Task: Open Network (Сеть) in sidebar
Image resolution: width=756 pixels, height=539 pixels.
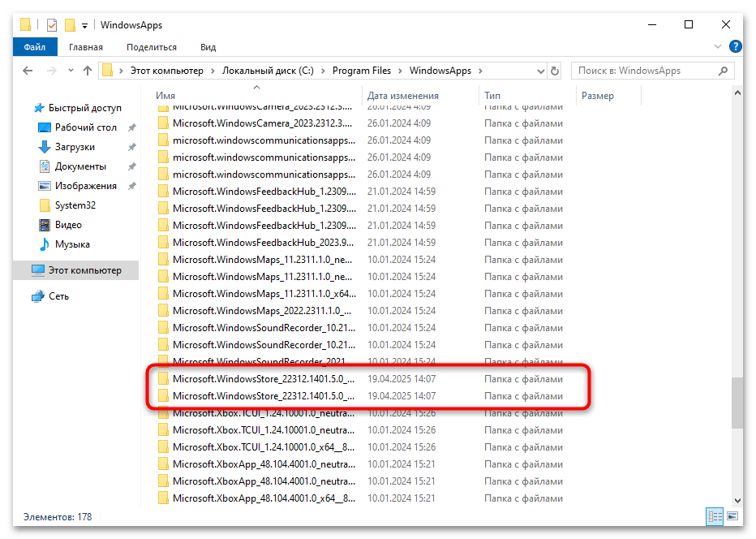Action: click(x=50, y=296)
